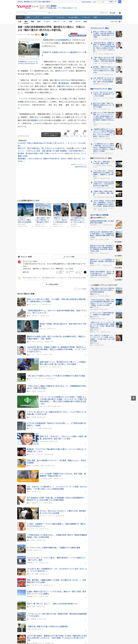Select the ライブ tab in dark navigation bar
The height and width of the screenshot is (644, 138).
[x=37, y=17]
